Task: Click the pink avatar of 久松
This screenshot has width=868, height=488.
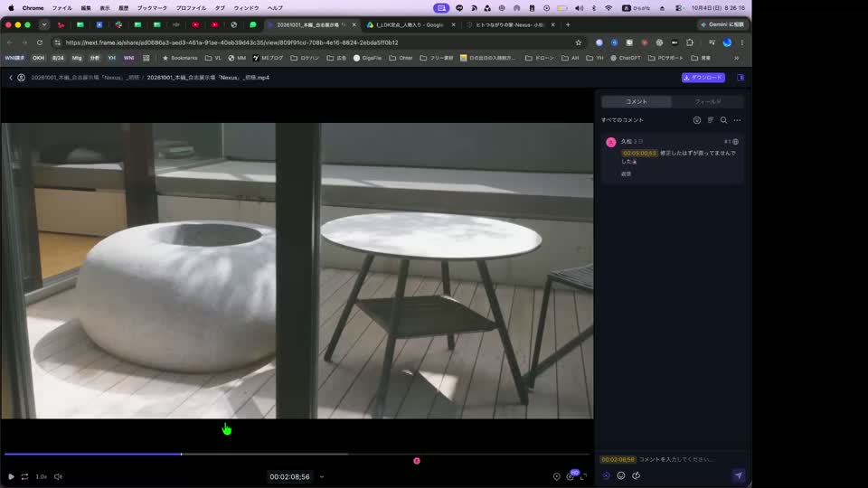Action: click(x=611, y=142)
